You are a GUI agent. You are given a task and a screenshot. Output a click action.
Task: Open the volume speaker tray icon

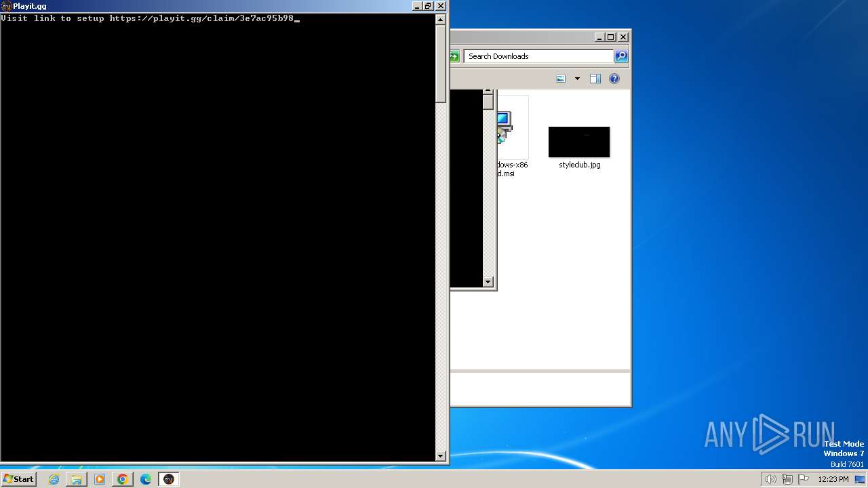pyautogui.click(x=770, y=479)
